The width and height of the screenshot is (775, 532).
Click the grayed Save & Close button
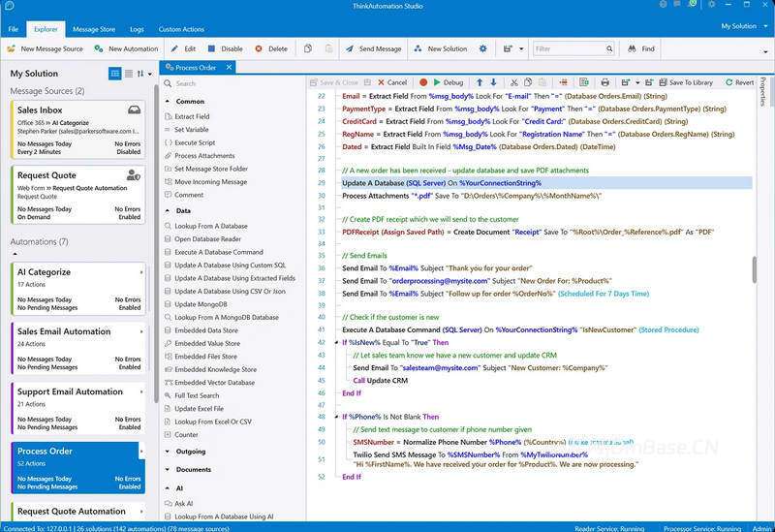point(334,82)
